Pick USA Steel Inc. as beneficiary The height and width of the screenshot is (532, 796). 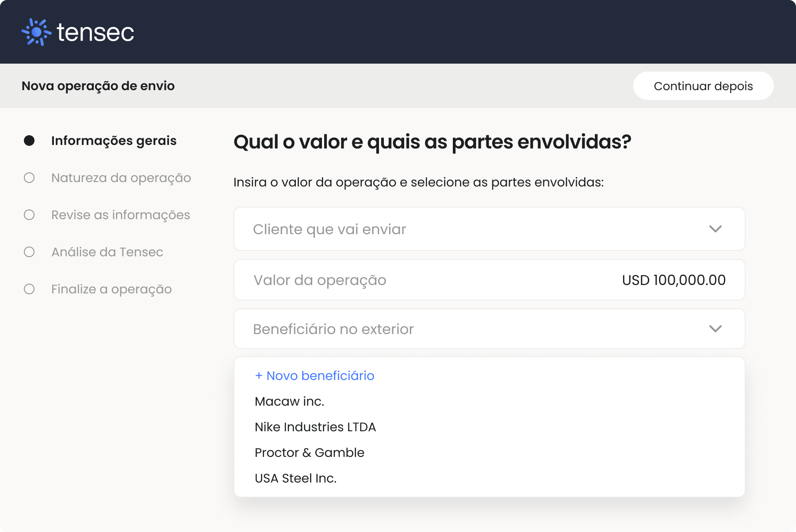point(295,478)
